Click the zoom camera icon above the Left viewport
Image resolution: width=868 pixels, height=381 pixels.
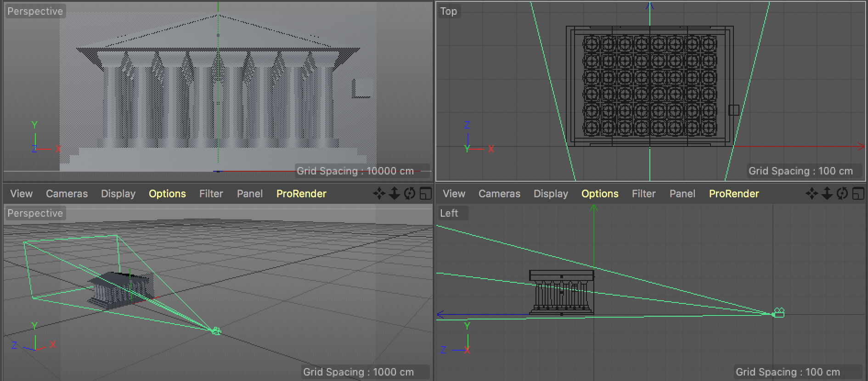pyautogui.click(x=827, y=194)
